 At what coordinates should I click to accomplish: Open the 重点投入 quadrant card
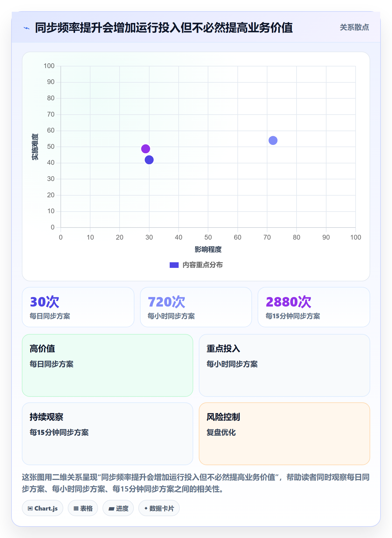point(284,365)
